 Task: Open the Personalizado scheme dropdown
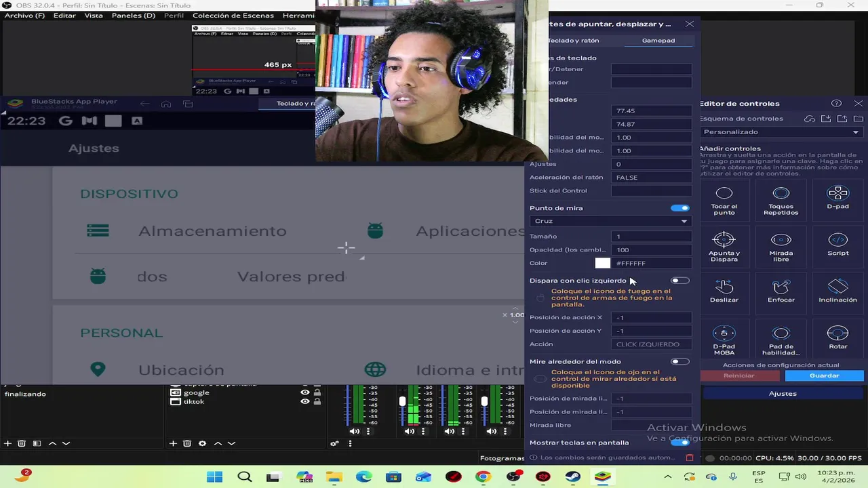[781, 132]
